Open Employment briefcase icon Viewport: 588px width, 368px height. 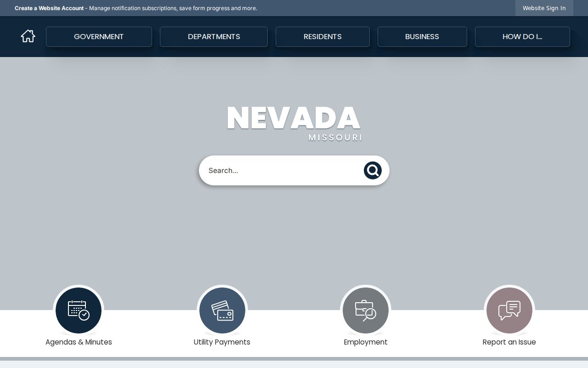tap(366, 310)
